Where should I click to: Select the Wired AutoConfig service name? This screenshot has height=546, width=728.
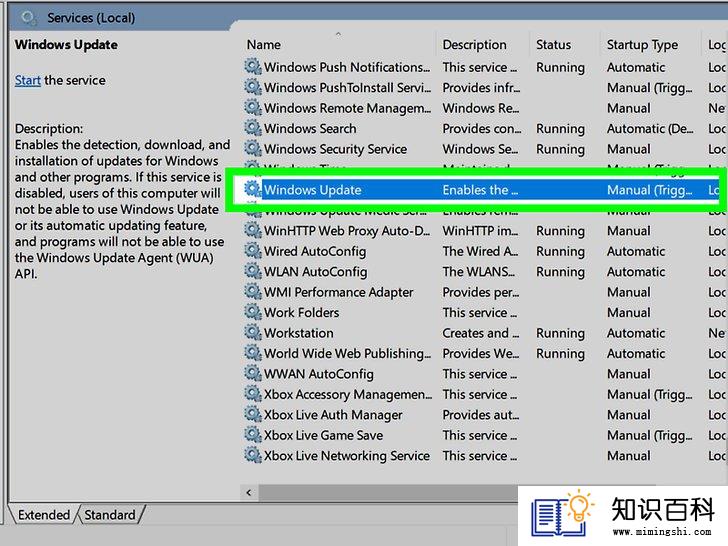coord(315,251)
